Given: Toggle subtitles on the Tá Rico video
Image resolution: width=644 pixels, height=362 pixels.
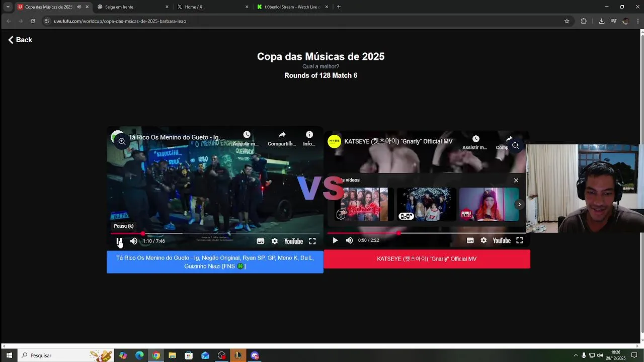Looking at the screenshot, I should pyautogui.click(x=261, y=241).
